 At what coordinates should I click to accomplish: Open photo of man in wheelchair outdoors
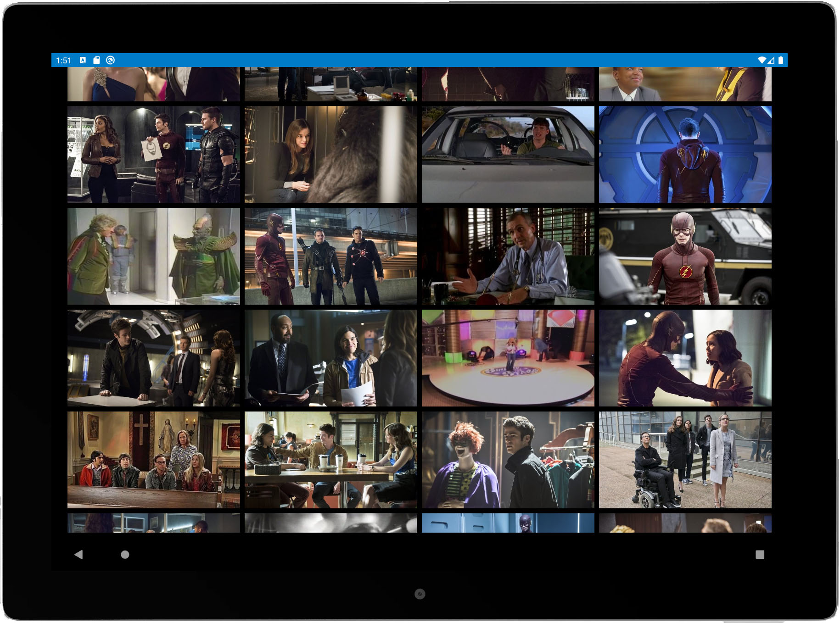(685, 460)
